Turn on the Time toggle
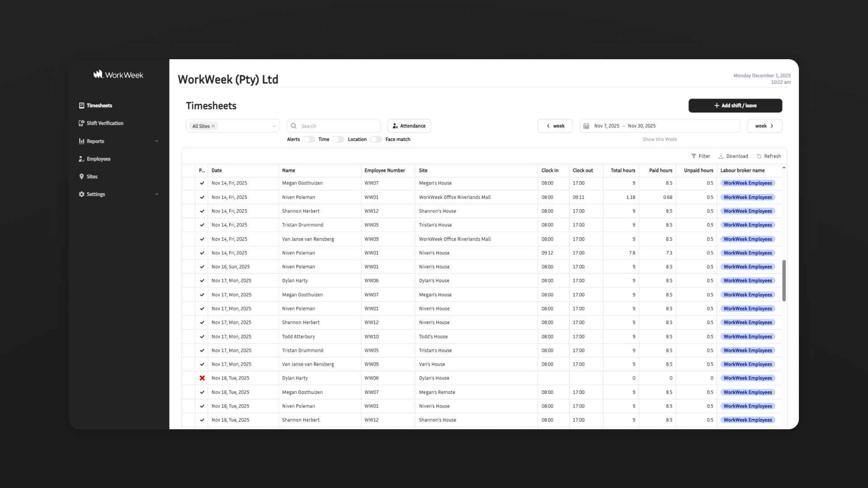868x488 pixels. coord(338,140)
